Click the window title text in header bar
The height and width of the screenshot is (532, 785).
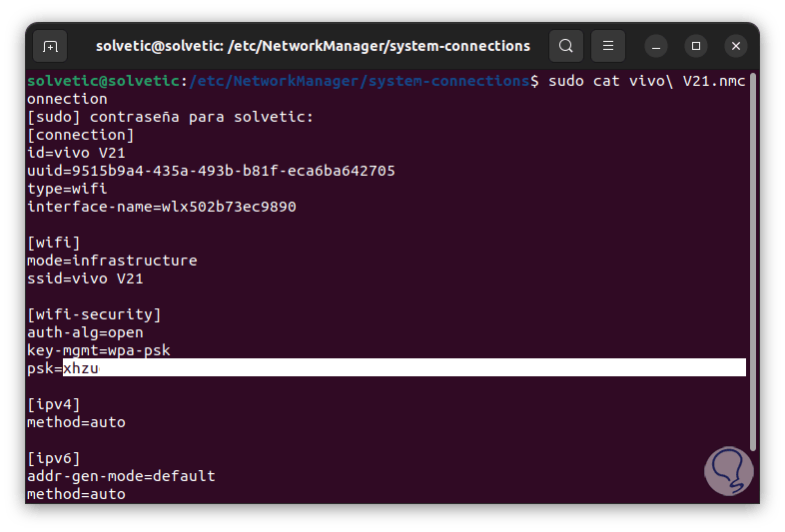313,46
